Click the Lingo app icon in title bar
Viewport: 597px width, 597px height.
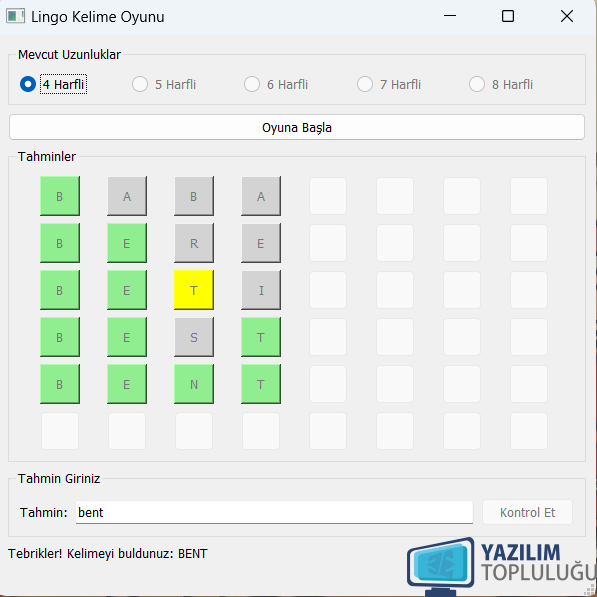[x=16, y=16]
